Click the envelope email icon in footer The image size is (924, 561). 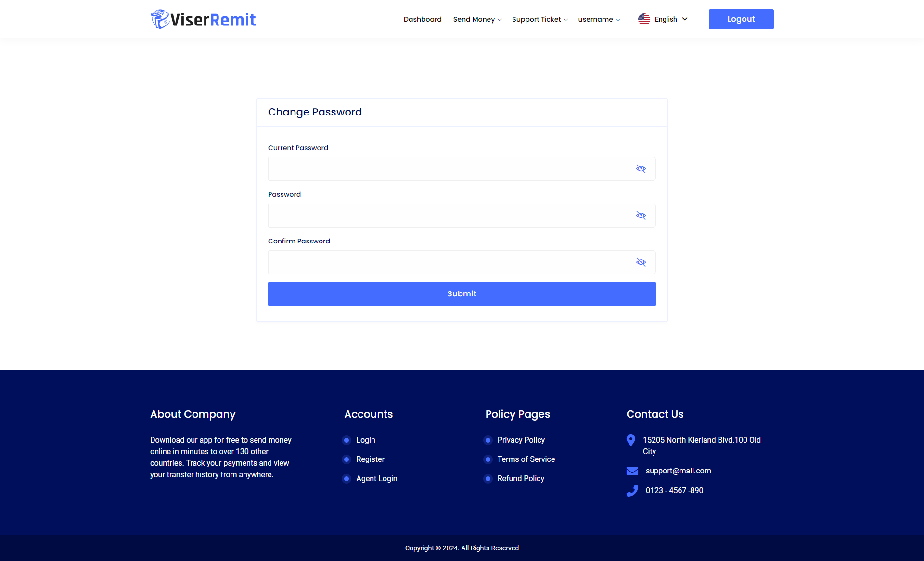(632, 471)
